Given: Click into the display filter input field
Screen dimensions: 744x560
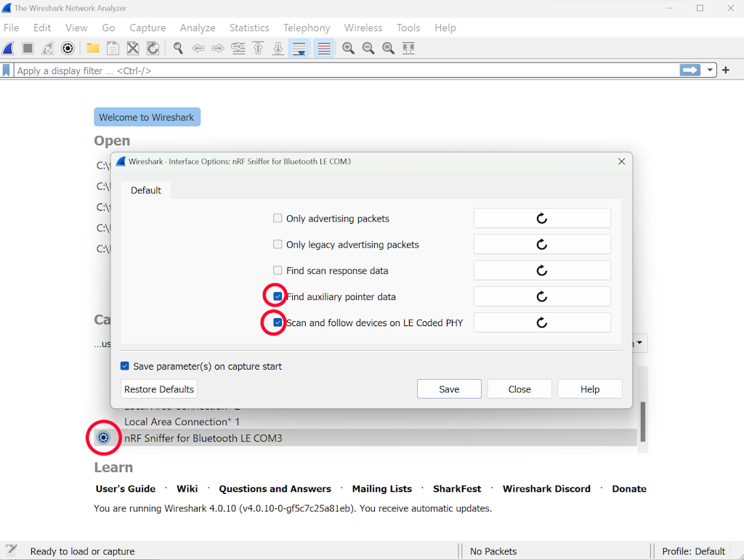Looking at the screenshot, I should (347, 70).
